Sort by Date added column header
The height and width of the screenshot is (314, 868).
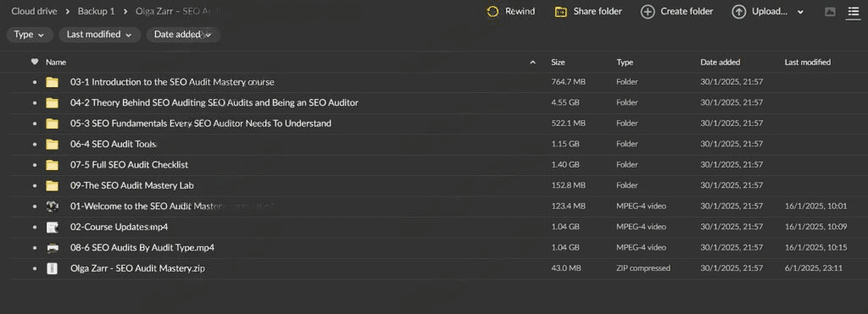pos(721,63)
